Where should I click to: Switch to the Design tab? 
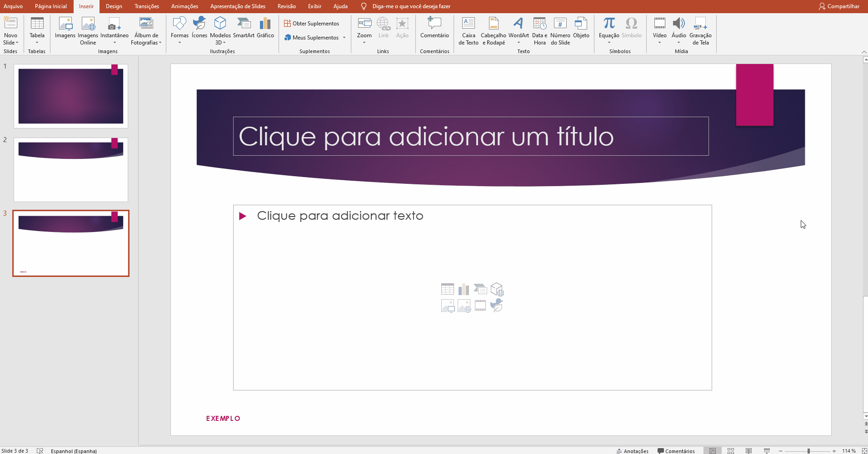[114, 6]
